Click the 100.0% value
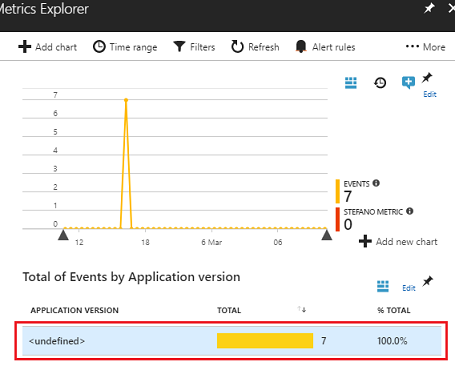455x374 pixels. click(392, 341)
